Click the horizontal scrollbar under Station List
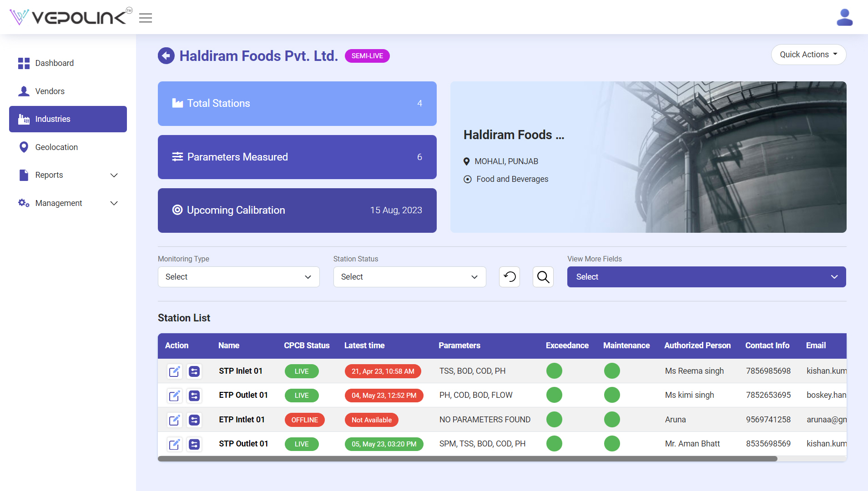868x491 pixels. tap(468, 459)
